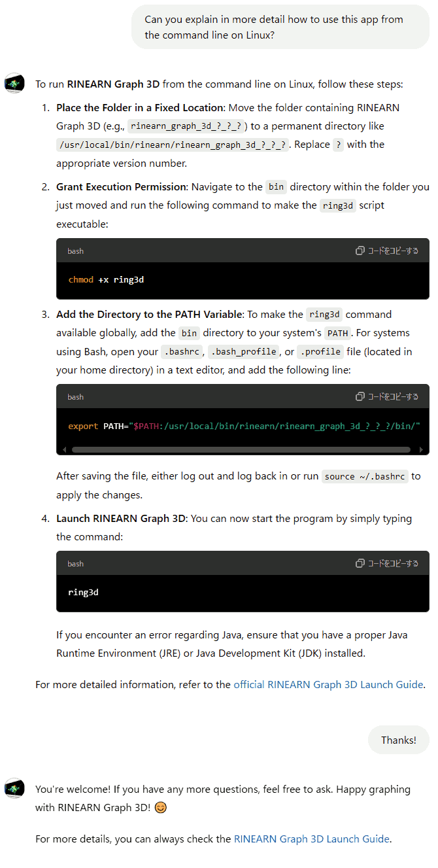Click the user question about Linux command line
This screenshot has width=438, height=868.
[x=280, y=27]
